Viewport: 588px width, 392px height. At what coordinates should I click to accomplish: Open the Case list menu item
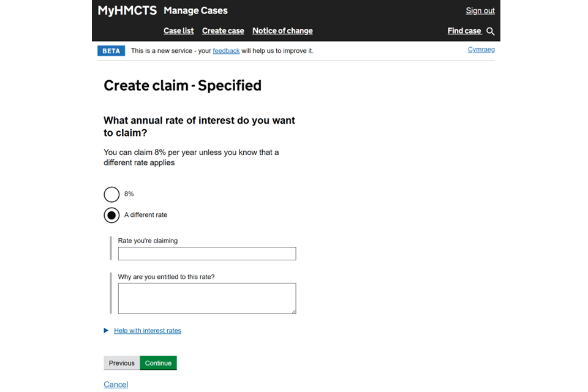[178, 31]
